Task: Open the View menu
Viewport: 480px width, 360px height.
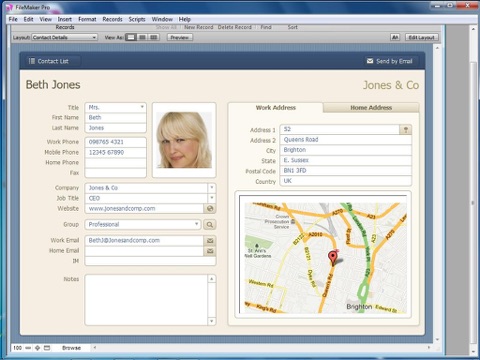Action: coord(46,19)
